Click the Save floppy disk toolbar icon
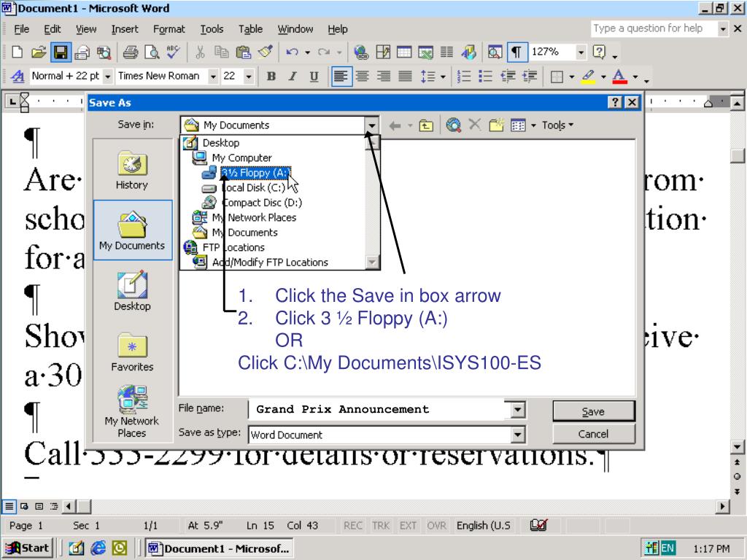Screen dimensions: 747x560 coord(61,52)
